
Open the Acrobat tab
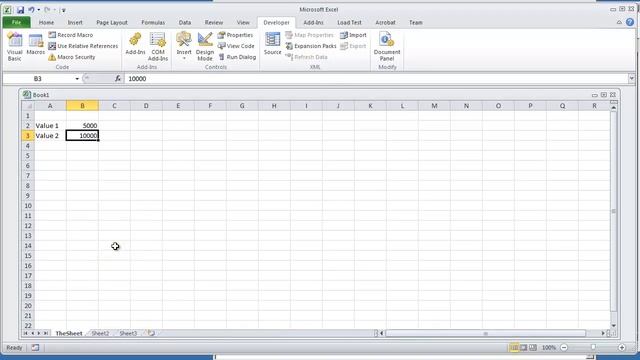click(385, 22)
